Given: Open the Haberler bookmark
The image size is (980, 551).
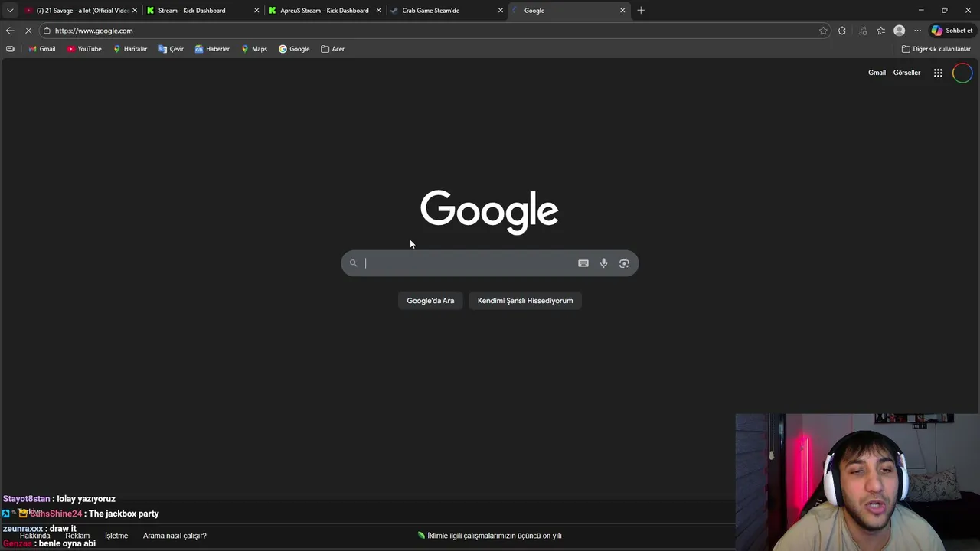Looking at the screenshot, I should (212, 49).
